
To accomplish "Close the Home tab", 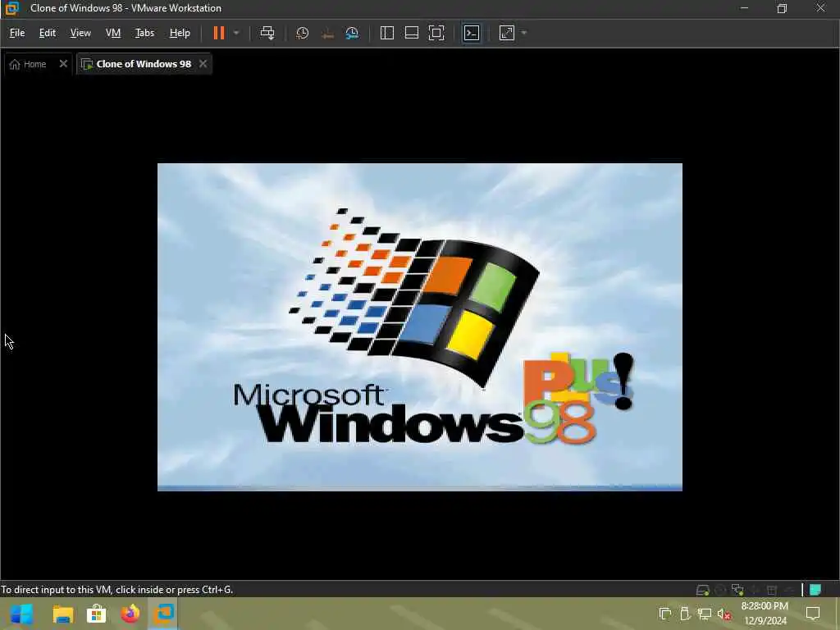I will tap(63, 64).
